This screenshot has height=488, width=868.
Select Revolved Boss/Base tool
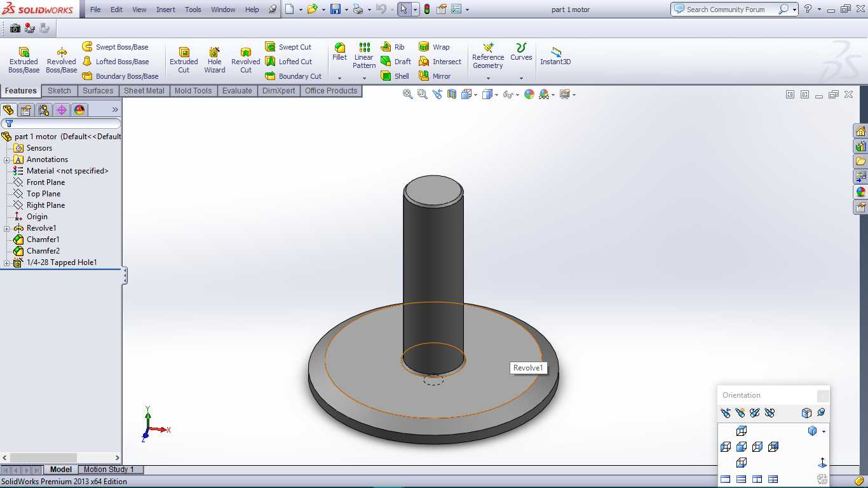click(61, 60)
